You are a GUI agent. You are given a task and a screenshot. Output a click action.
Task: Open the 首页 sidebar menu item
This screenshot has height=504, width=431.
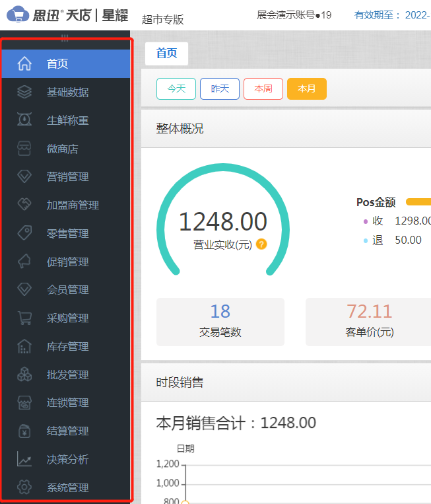(x=66, y=63)
